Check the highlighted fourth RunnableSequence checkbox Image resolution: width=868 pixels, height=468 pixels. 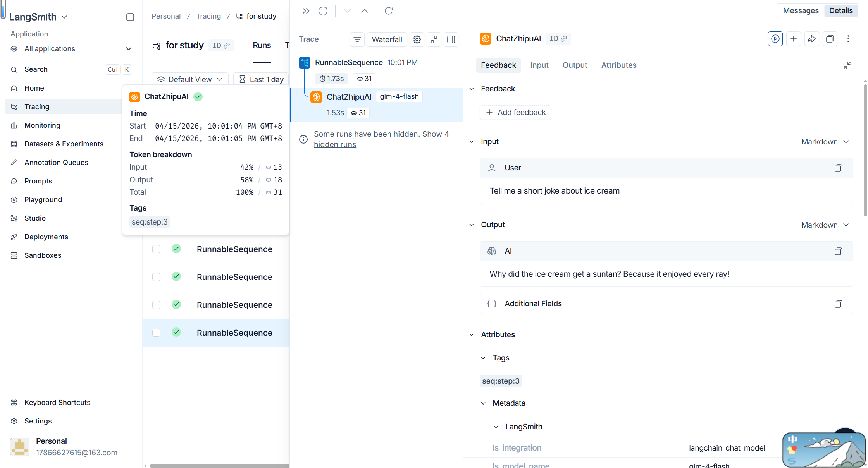click(x=157, y=333)
